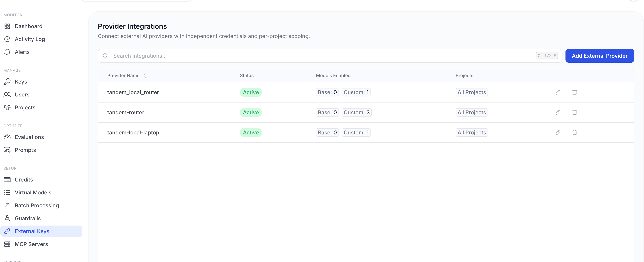The image size is (644, 262).
Task: Click the Evaluations gauge icon
Action: 7,137
